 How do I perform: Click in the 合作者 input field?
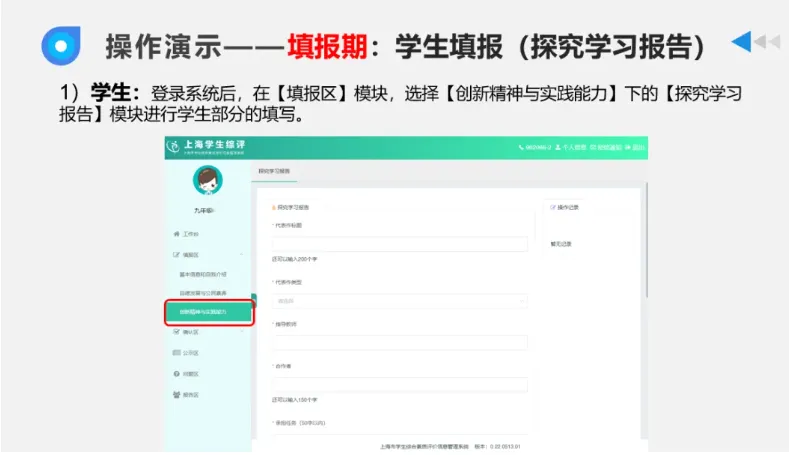point(400,385)
